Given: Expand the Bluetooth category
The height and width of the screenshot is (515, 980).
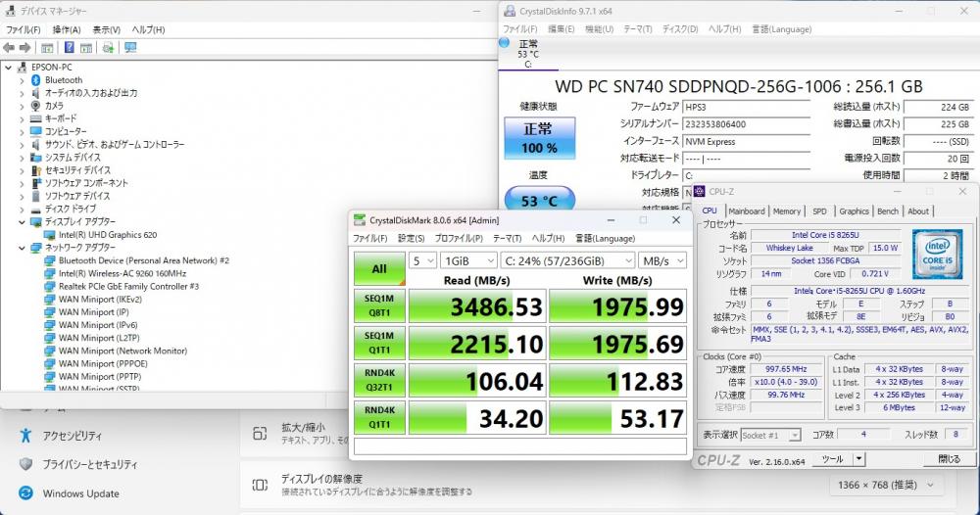Looking at the screenshot, I should click(x=22, y=80).
